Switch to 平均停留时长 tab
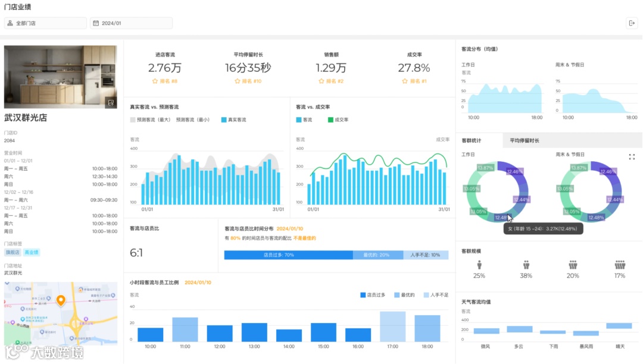Image resolution: width=643 pixels, height=364 pixels. tap(525, 140)
